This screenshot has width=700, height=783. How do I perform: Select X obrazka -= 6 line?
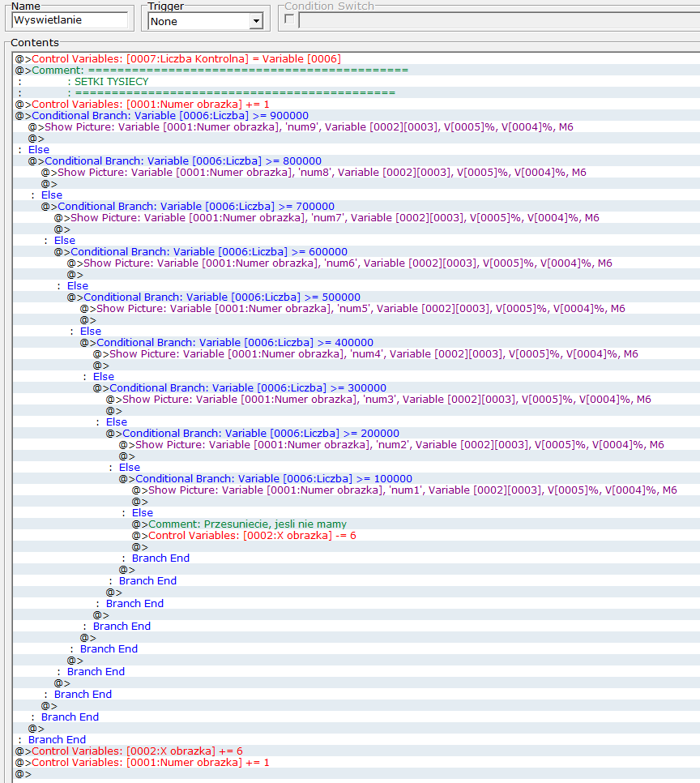click(244, 536)
